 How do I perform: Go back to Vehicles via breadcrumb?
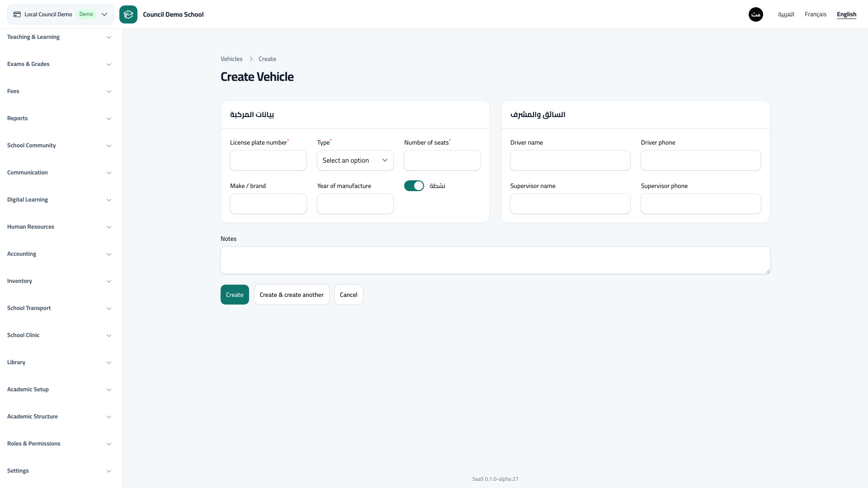pos(231,59)
